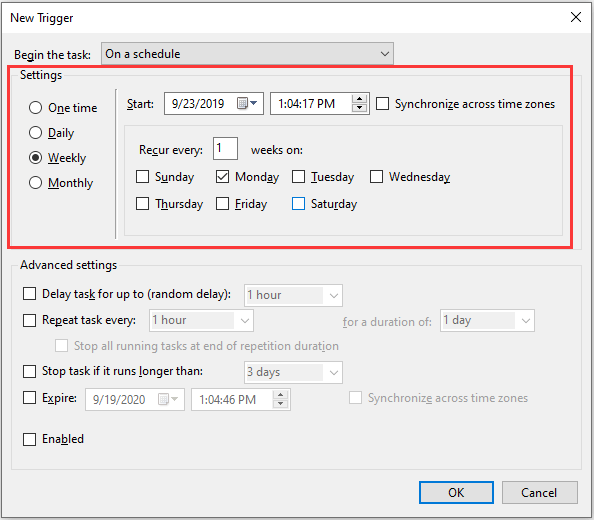Click the OK button
This screenshot has height=520, width=594.
coord(456,492)
